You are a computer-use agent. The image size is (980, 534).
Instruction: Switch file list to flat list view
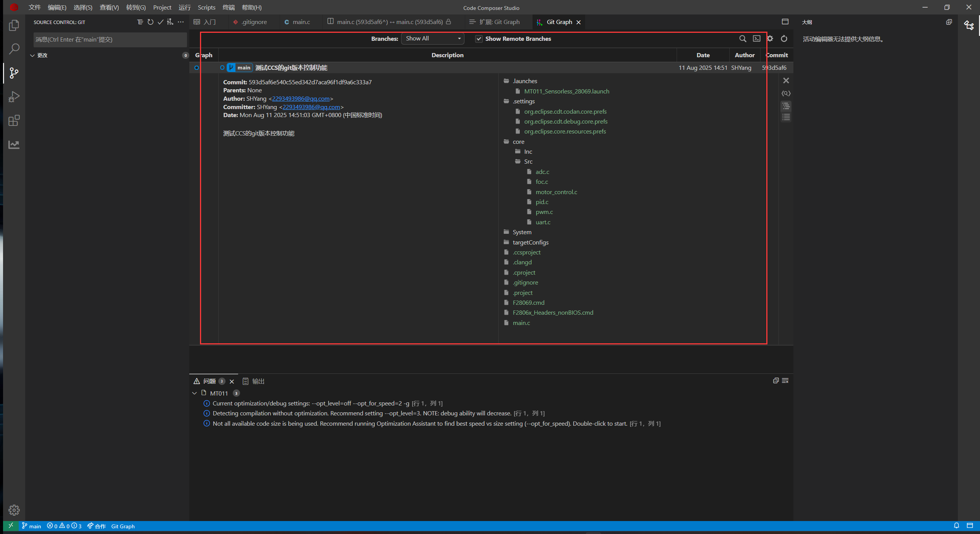coord(786,117)
